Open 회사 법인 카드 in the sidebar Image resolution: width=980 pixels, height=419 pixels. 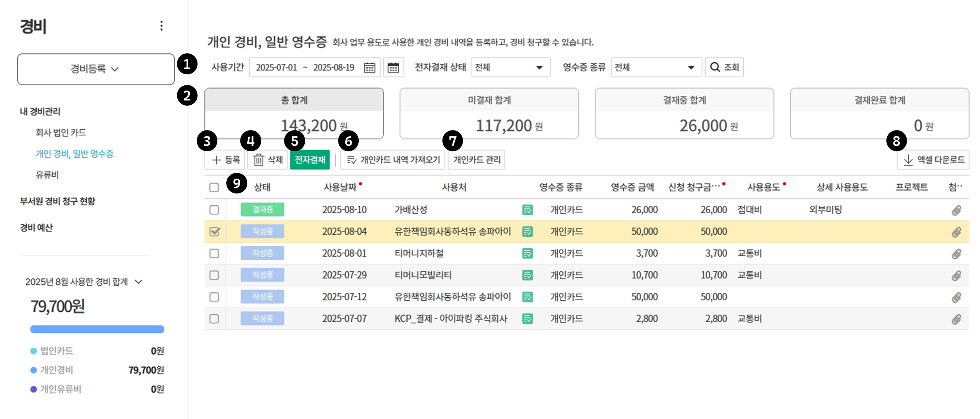(x=61, y=133)
